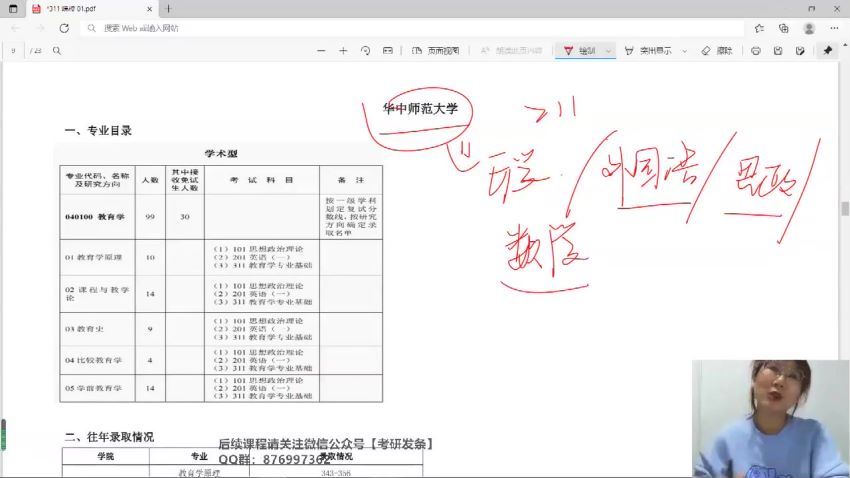
Task: Click the 343-356 score cell
Action: (x=336, y=473)
